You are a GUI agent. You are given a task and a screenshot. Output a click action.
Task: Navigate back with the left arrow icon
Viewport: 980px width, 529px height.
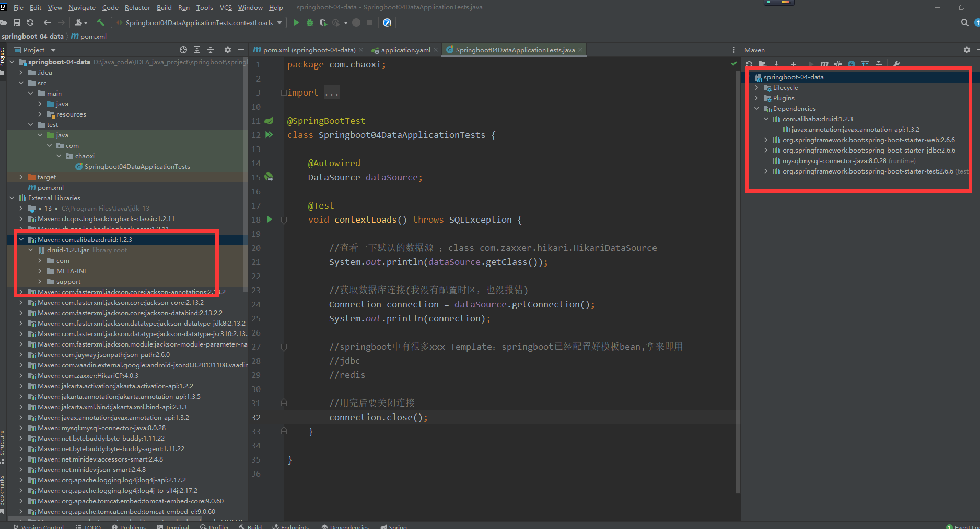[x=48, y=22]
